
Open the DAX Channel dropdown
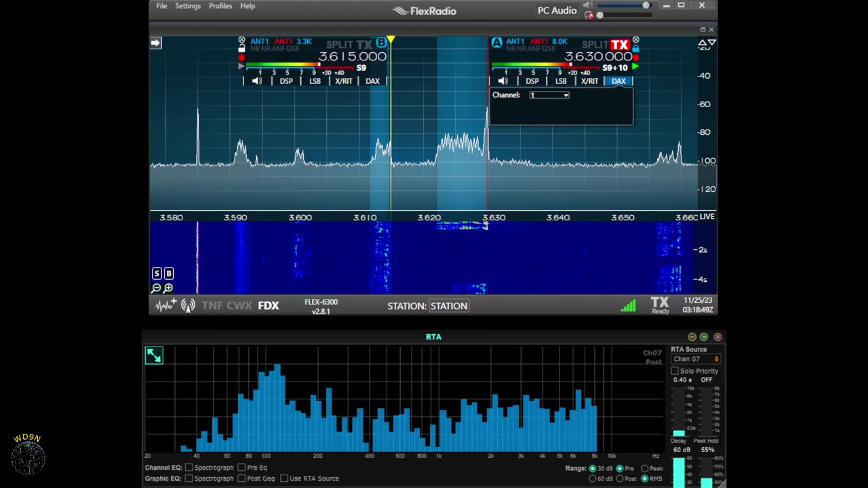549,95
